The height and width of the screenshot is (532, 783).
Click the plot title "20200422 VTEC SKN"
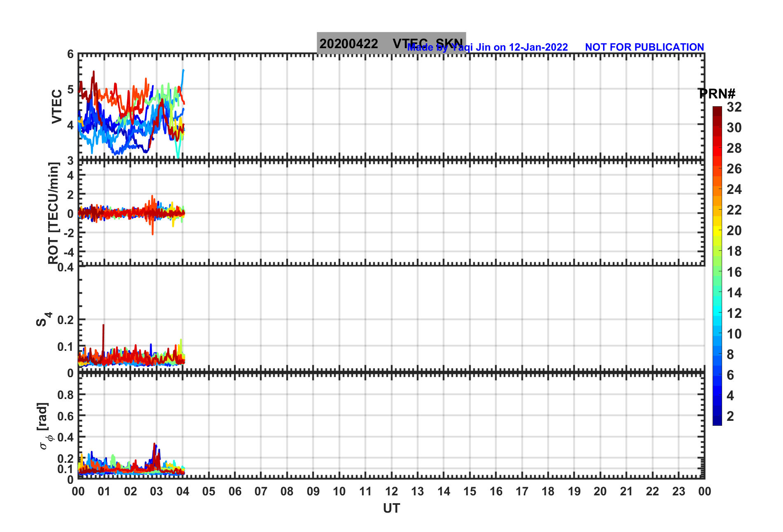click(391, 43)
